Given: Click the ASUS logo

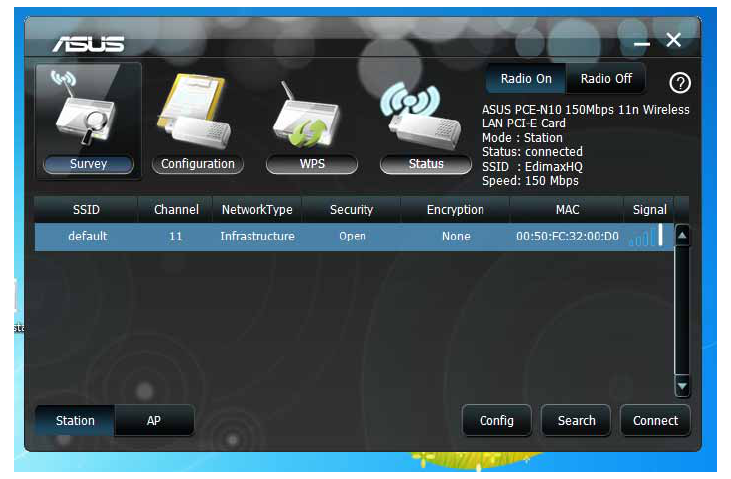Looking at the screenshot, I should coord(89,44).
